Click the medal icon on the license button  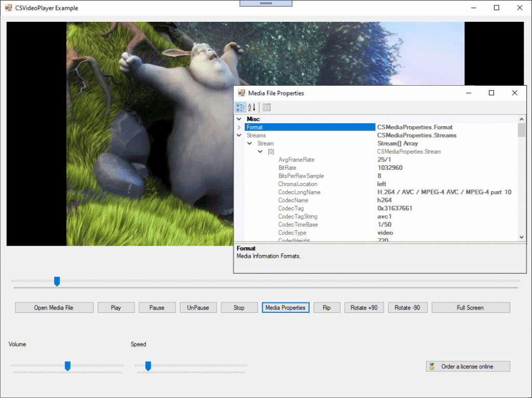pos(432,366)
